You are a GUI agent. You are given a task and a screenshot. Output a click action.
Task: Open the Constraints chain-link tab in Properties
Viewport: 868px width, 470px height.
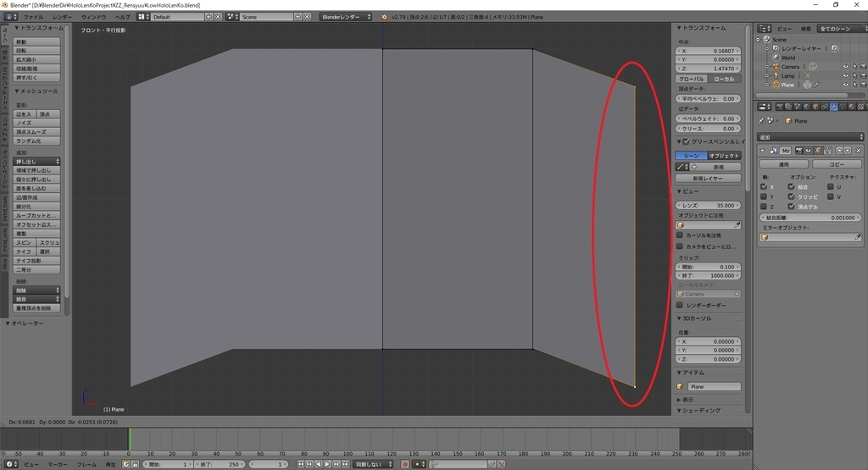pos(824,106)
